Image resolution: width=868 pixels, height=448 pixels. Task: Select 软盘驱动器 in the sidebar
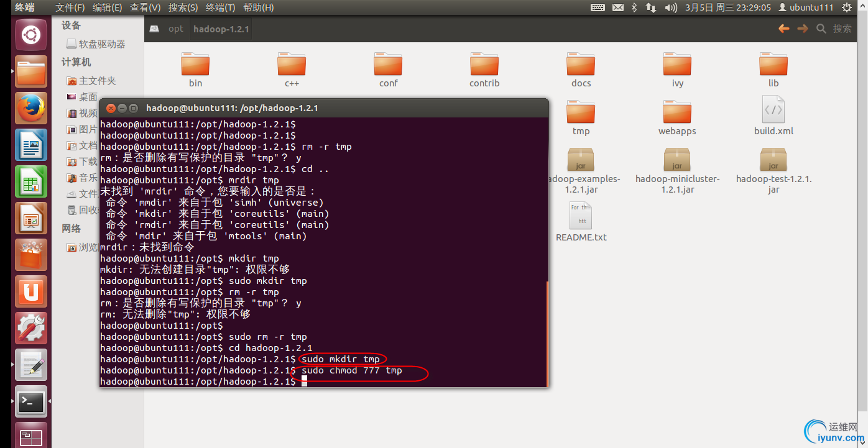[x=96, y=44]
